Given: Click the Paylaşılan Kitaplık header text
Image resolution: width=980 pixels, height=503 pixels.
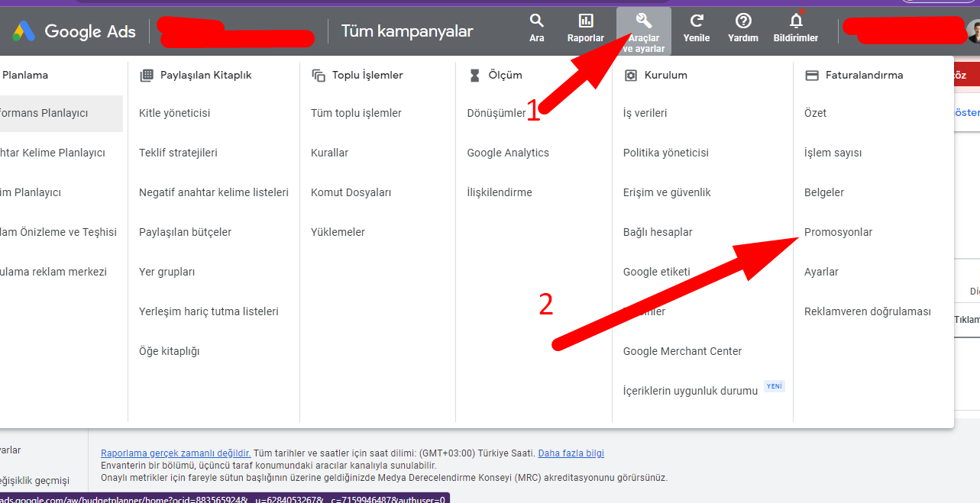Looking at the screenshot, I should (205, 75).
